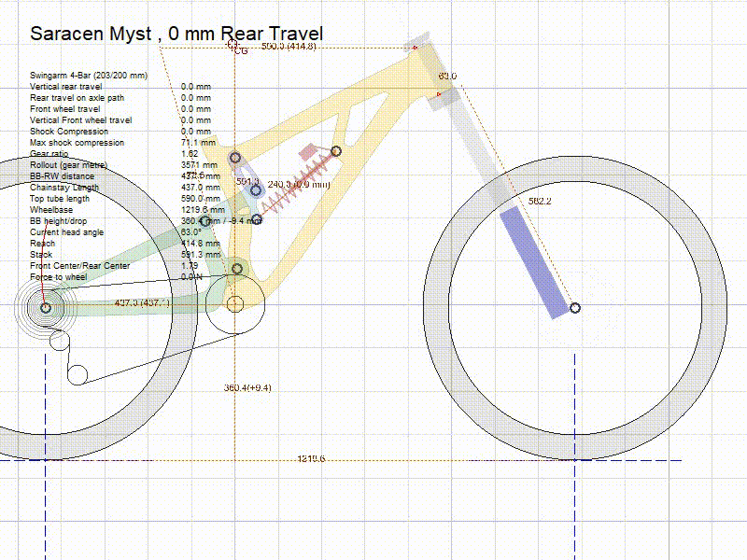Click the '240.0 (0.0 mm)' shock length label
Screen dimensions: 747x560
pyautogui.click(x=299, y=184)
